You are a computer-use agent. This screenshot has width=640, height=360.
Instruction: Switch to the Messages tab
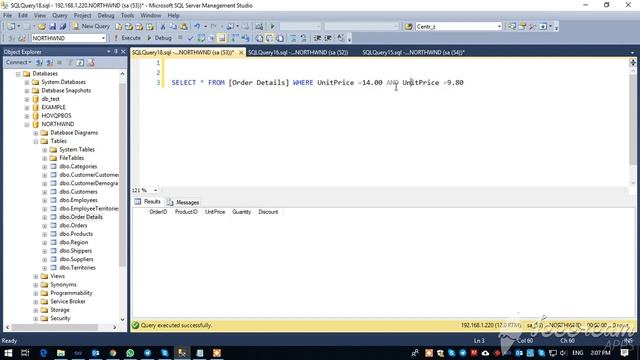[183, 202]
